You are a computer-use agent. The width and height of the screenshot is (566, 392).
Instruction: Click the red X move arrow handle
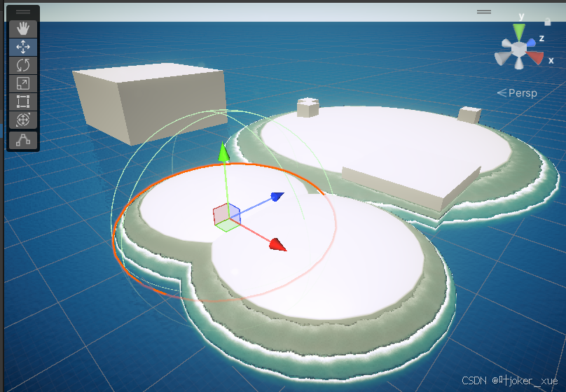(278, 244)
